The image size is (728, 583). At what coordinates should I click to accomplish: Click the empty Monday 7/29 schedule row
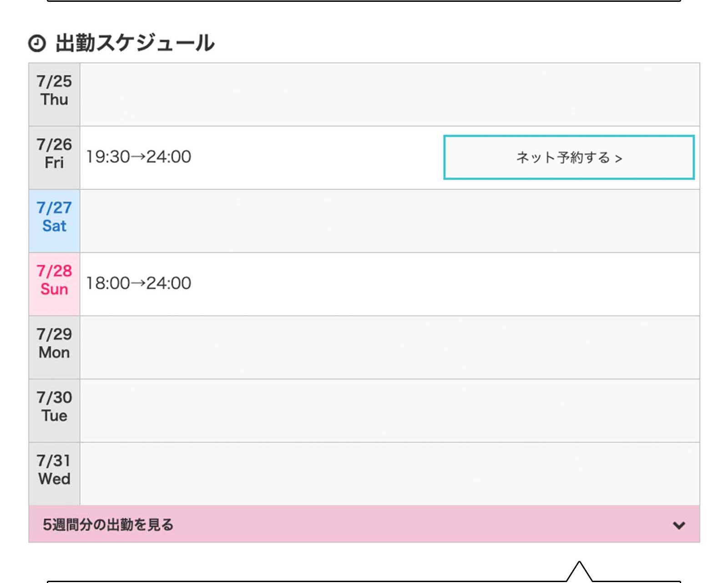(x=390, y=347)
